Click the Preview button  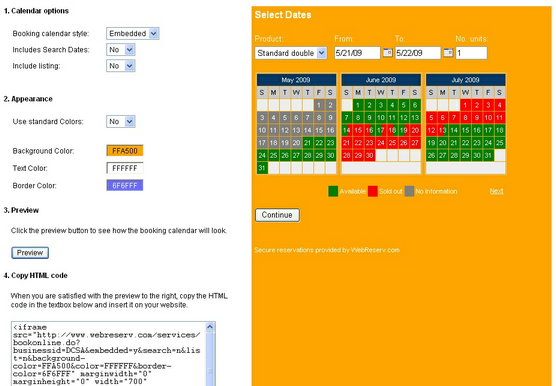pos(30,253)
